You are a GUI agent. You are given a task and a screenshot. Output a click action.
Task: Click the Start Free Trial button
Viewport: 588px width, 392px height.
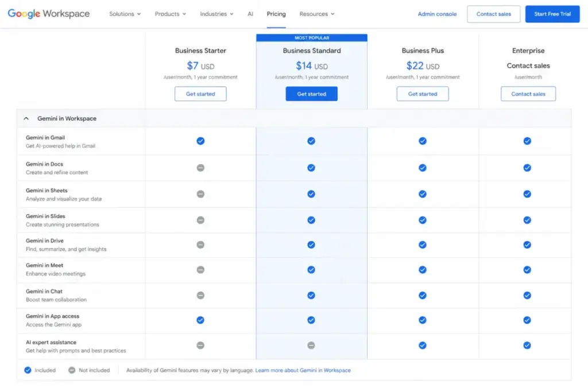552,14
